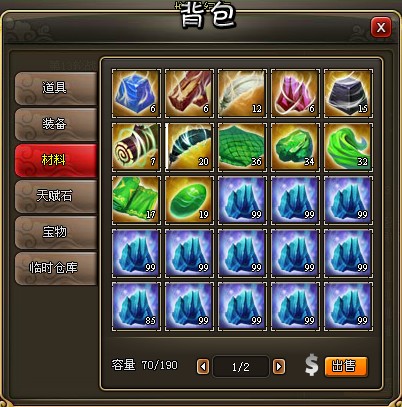Select the white feather item
This screenshot has height=407, width=402.
pos(242,93)
